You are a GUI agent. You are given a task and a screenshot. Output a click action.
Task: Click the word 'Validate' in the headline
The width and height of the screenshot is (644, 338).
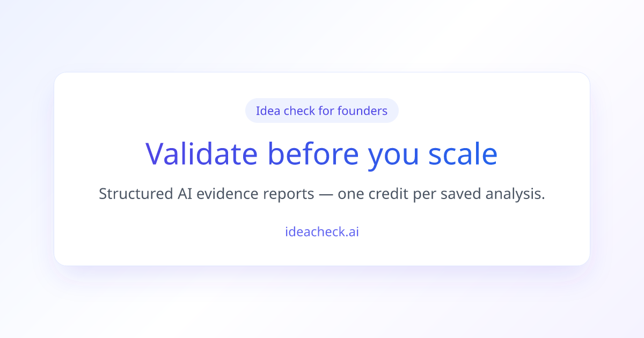202,153
